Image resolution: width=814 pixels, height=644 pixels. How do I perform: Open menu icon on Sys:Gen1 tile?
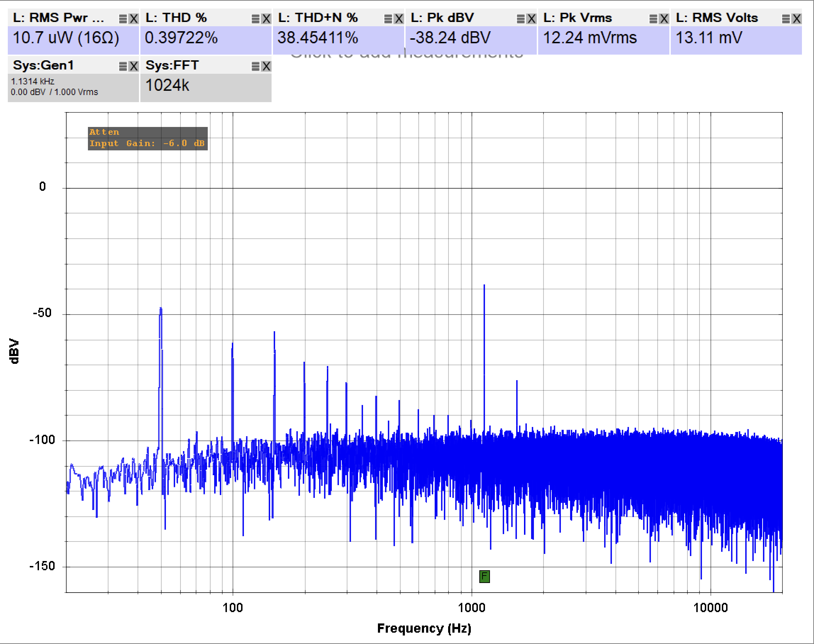point(123,66)
